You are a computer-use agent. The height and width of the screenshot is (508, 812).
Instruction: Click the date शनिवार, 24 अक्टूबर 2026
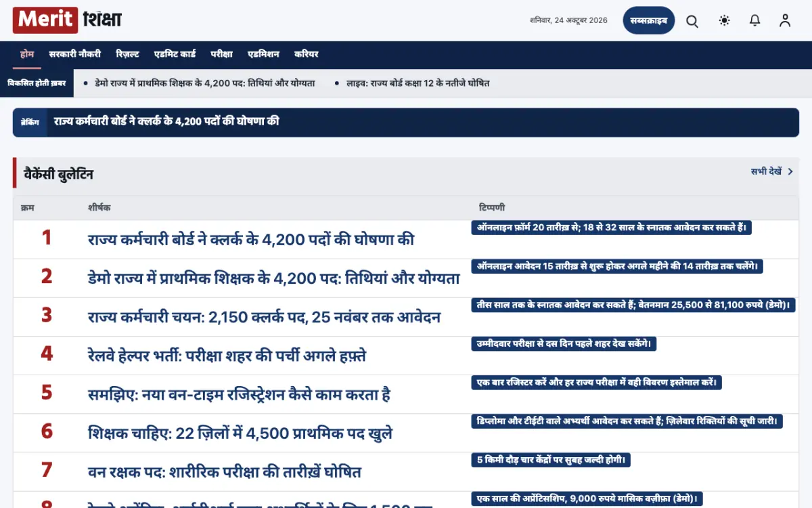[x=568, y=20]
